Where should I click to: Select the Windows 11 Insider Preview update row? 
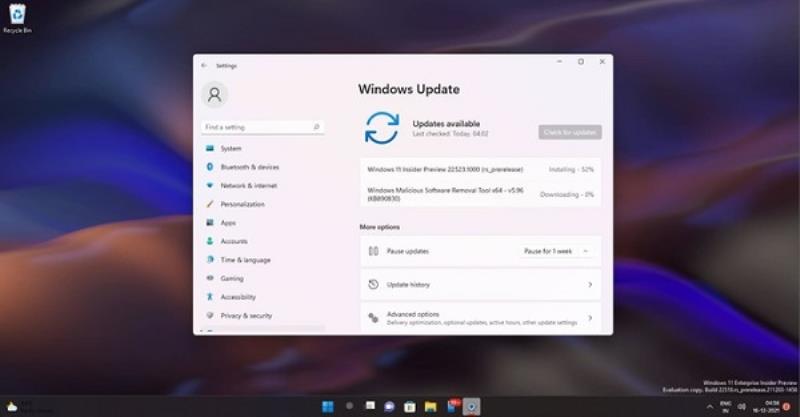click(481, 169)
